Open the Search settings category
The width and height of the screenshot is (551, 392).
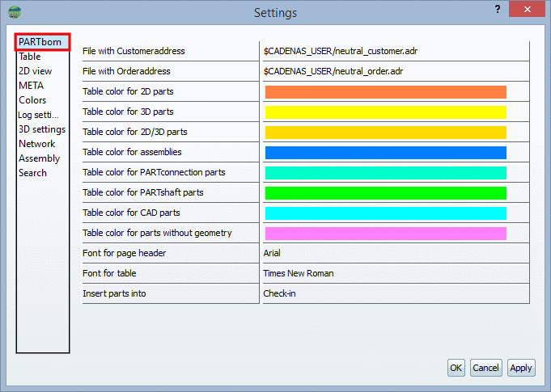pyautogui.click(x=32, y=173)
